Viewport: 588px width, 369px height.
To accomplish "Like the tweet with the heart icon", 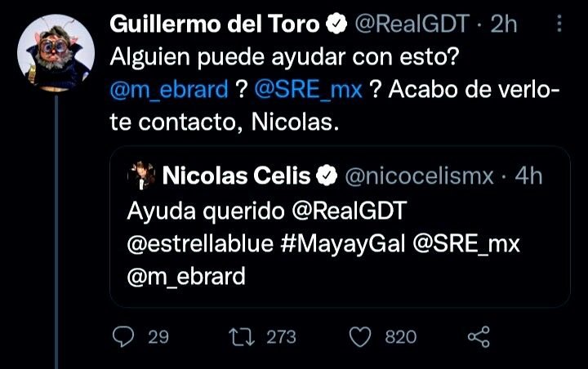I will click(x=360, y=337).
